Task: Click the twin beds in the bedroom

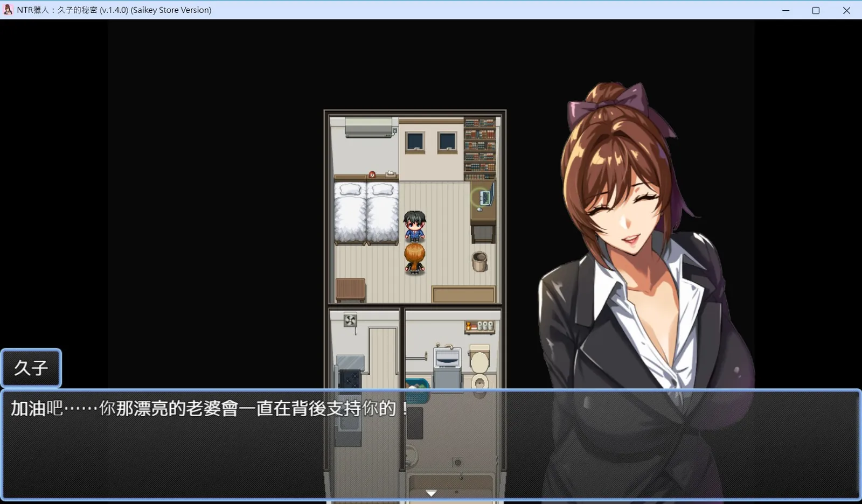Action: point(366,213)
